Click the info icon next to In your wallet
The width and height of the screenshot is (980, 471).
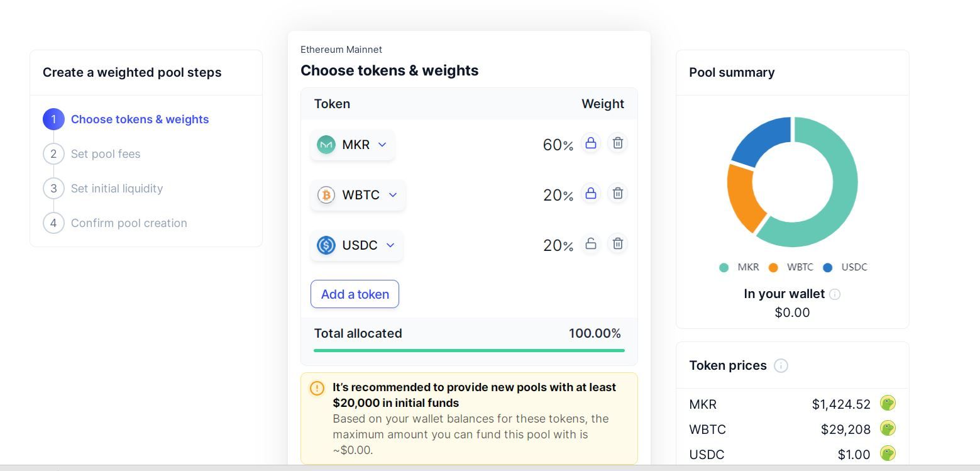coord(835,294)
